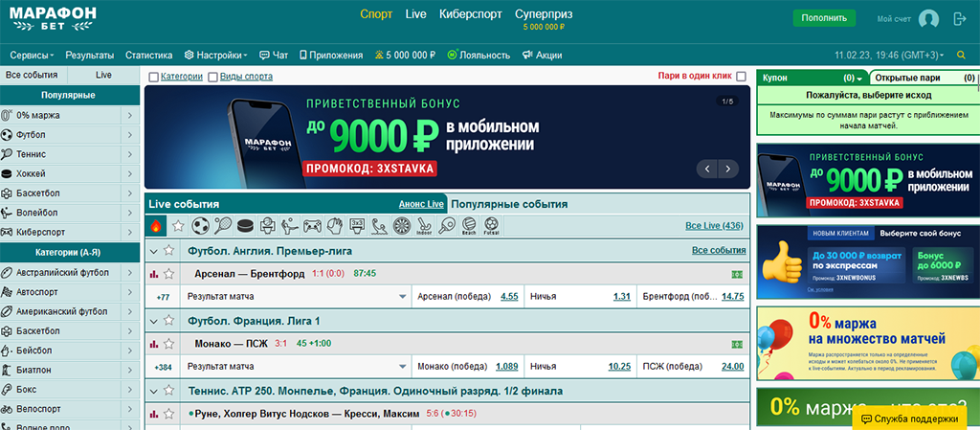Open statistics bars icon for Арсенал — Брентфорд
Screen dimensions: 980x430
tap(154, 274)
